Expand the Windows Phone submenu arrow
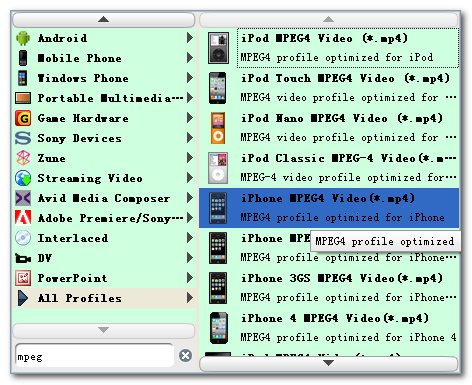Screen dimensions: 472x385 pyautogui.click(x=190, y=78)
